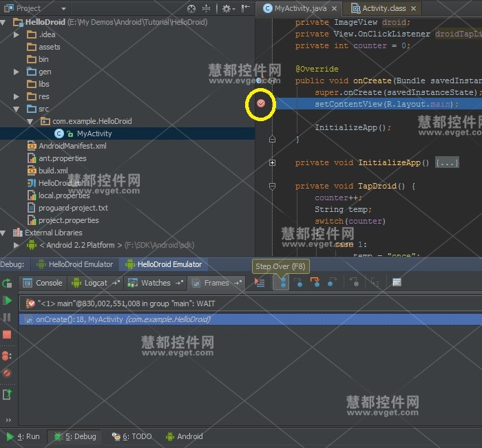
Task: Select the onCreate():18 stack frame
Action: (250, 319)
